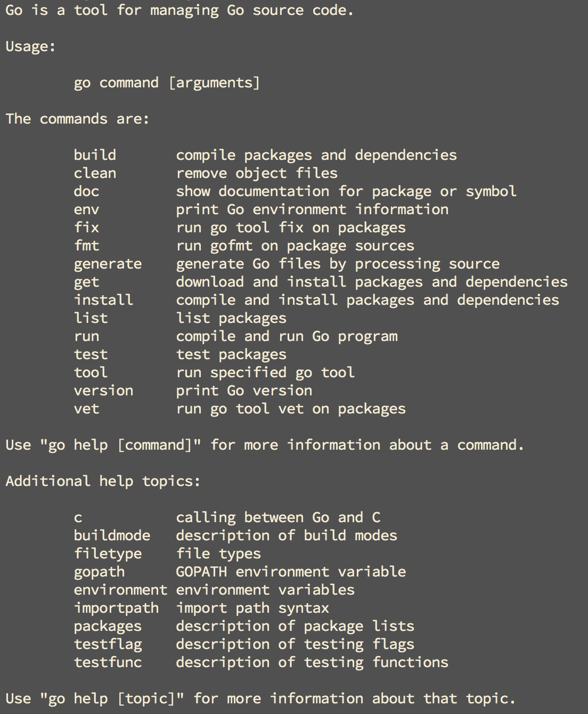Screen dimensions: 588x714
Task: Click the 'install' command word
Action: coord(103,300)
